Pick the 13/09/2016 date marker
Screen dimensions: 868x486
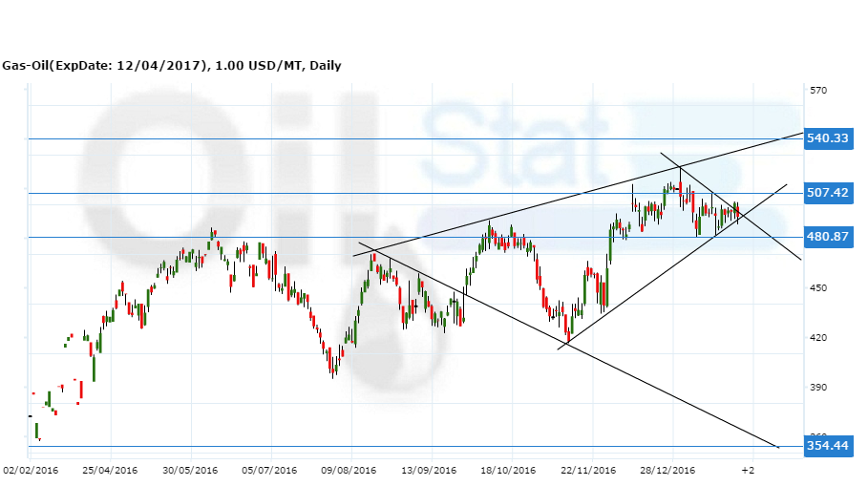(430, 470)
